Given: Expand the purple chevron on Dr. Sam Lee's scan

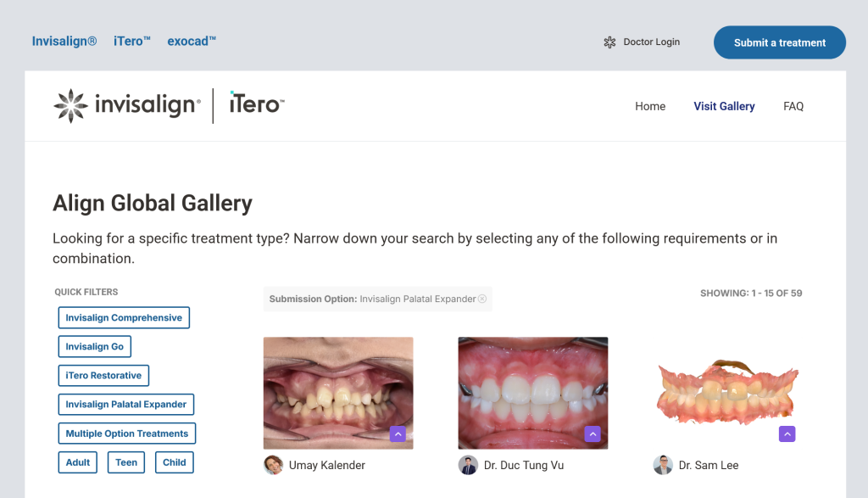Looking at the screenshot, I should 787,434.
